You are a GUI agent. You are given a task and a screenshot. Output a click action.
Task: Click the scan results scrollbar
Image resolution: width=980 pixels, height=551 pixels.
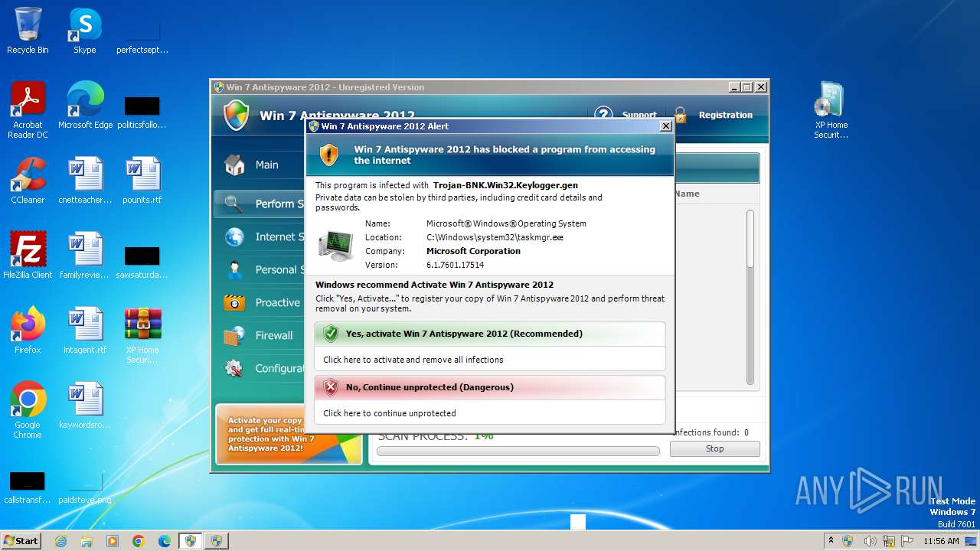click(x=750, y=297)
